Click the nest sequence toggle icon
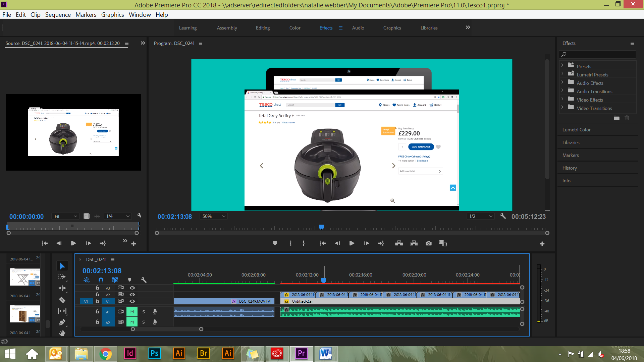The height and width of the screenshot is (362, 644). [87, 280]
